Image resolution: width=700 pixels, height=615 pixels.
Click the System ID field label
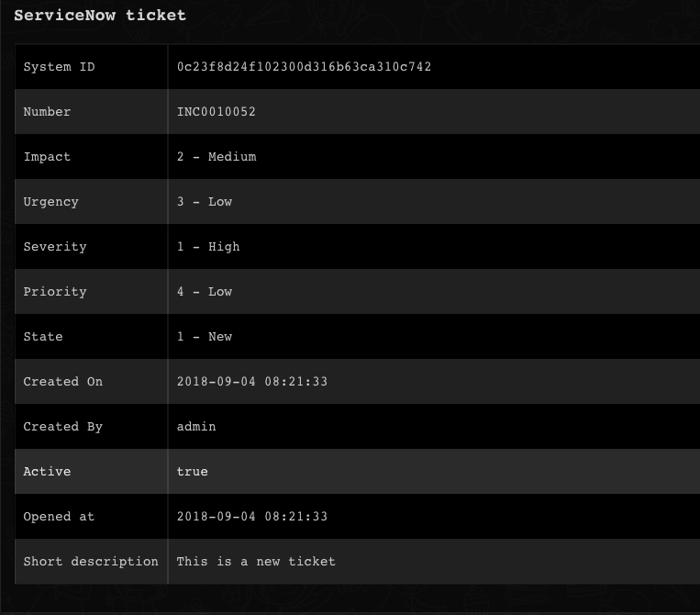coord(59,67)
